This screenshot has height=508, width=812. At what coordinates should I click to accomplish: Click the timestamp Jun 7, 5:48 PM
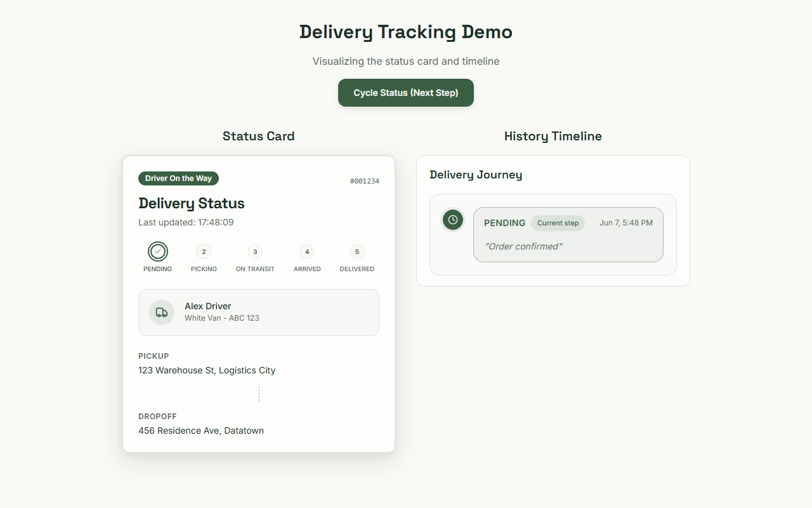[x=626, y=223]
